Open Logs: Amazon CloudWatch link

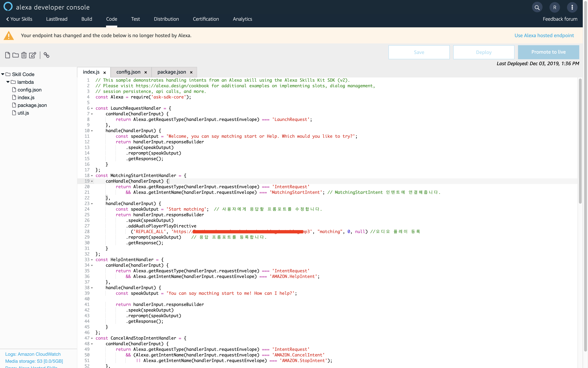[33, 354]
